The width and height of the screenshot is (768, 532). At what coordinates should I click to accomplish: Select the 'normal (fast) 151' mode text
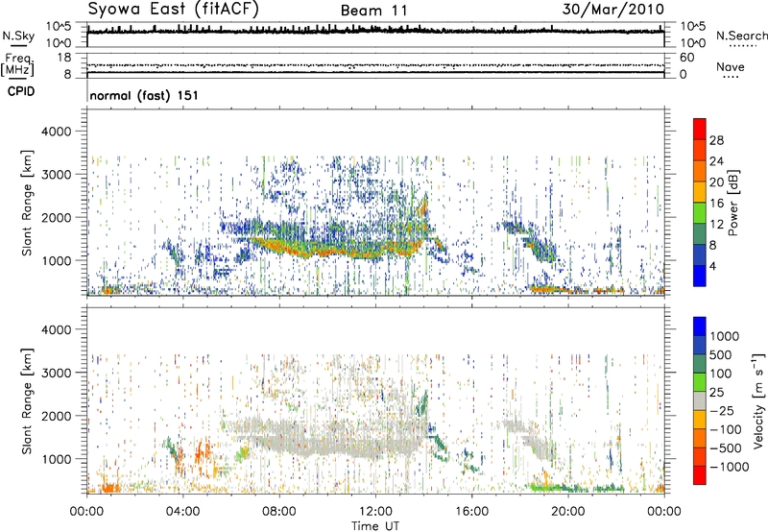tap(144, 95)
